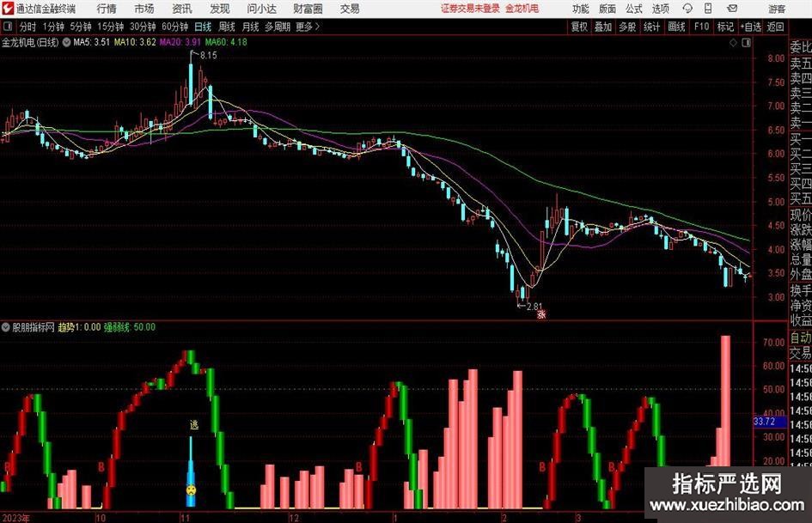Click the diamond icon above the chart

pos(733,42)
